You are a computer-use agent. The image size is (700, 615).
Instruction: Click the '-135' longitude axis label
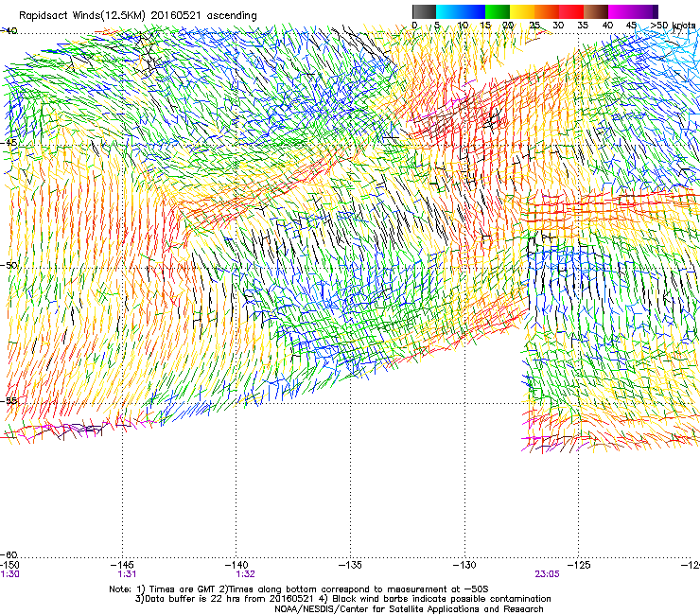[350, 566]
